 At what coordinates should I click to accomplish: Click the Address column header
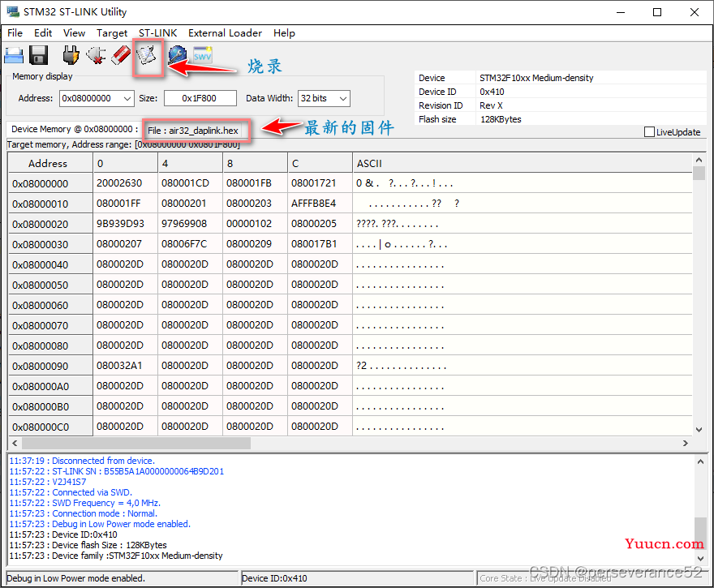click(x=50, y=163)
